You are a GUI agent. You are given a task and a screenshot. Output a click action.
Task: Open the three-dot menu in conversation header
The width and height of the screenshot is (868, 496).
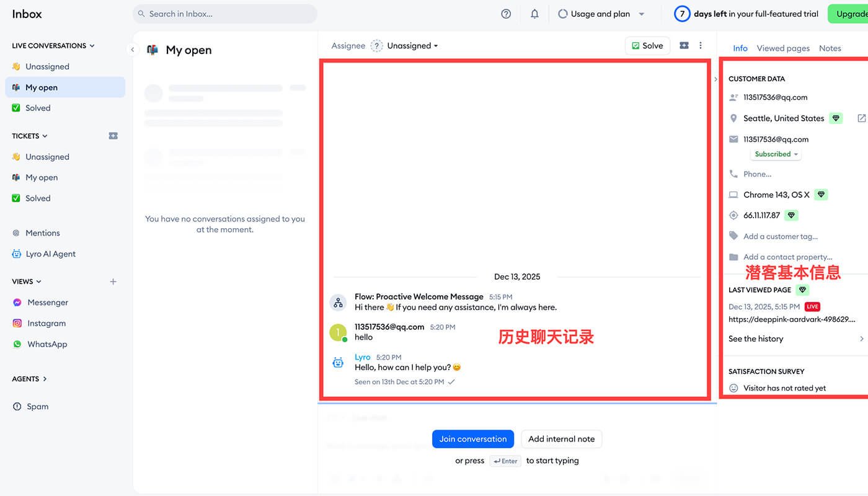pos(701,45)
